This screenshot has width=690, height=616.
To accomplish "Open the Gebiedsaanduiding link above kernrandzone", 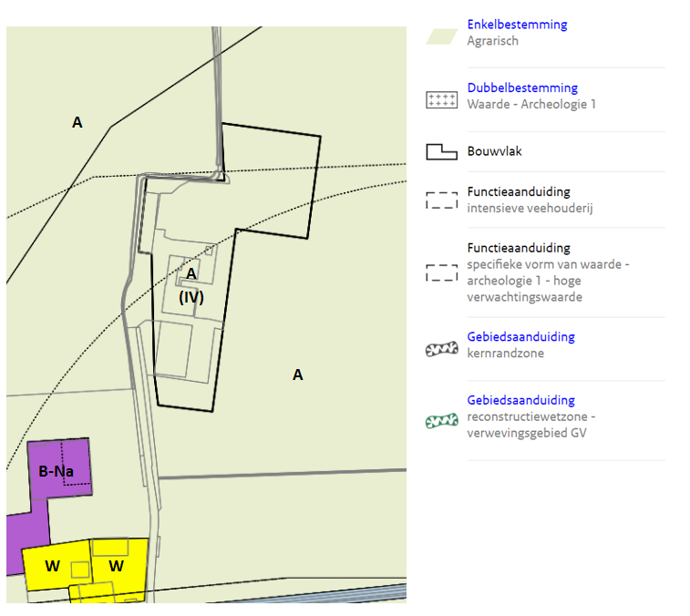I will (x=521, y=337).
